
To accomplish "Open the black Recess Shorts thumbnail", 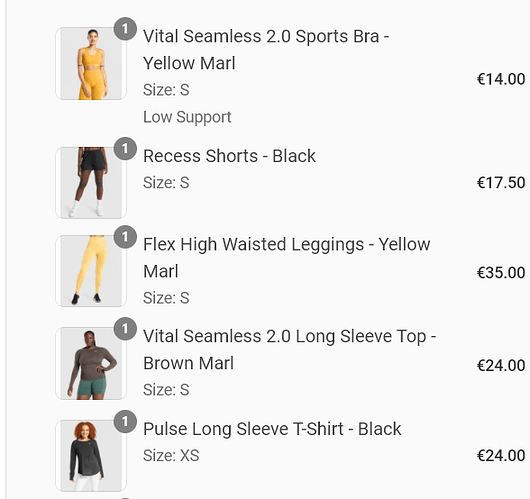I will 91,183.
